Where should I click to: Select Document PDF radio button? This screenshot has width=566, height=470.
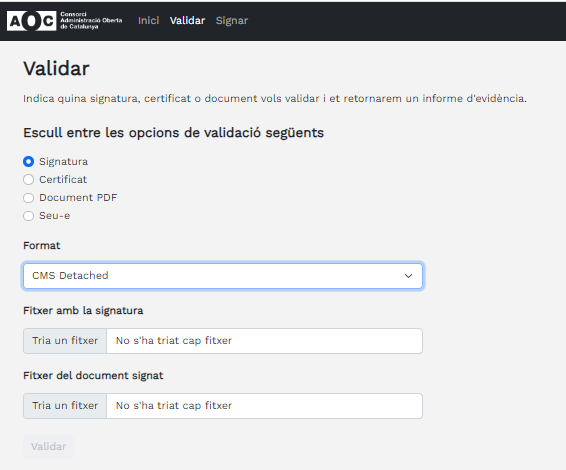(x=29, y=197)
